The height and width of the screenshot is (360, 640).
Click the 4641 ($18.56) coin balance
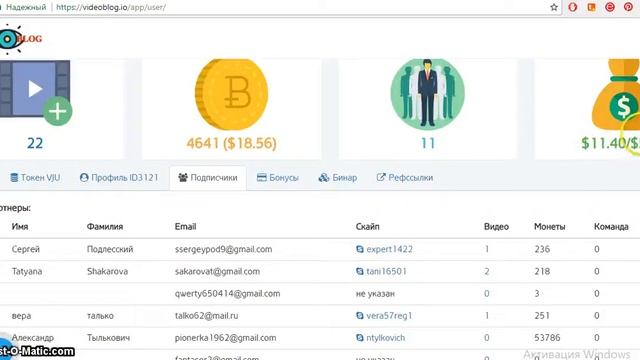(x=231, y=143)
